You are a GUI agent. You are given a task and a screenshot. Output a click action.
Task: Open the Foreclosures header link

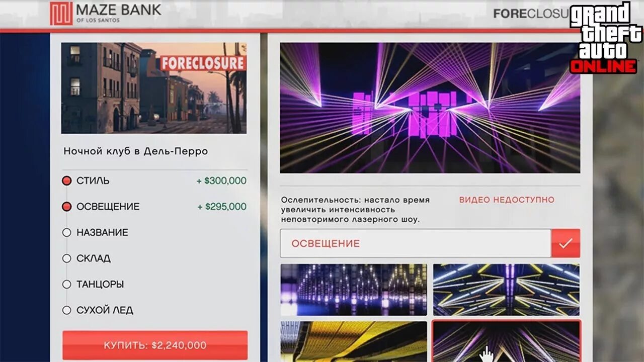531,14
